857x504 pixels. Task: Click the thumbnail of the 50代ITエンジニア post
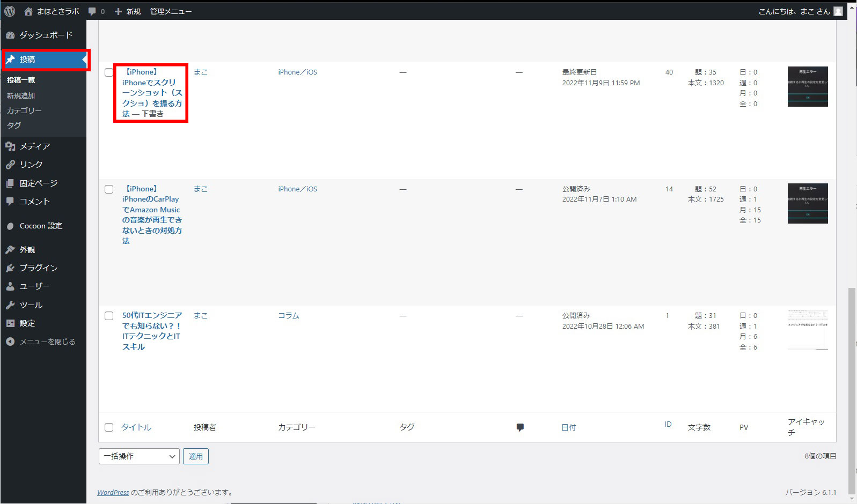point(807,330)
